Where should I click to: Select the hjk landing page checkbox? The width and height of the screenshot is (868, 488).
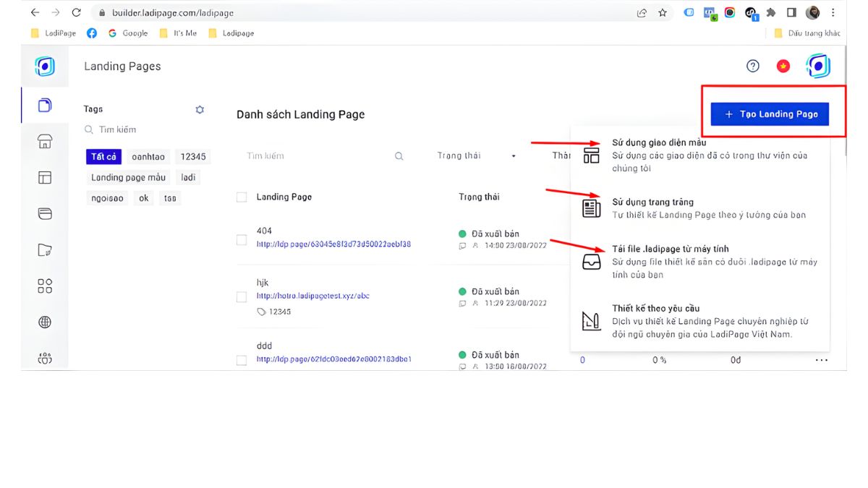click(x=242, y=296)
